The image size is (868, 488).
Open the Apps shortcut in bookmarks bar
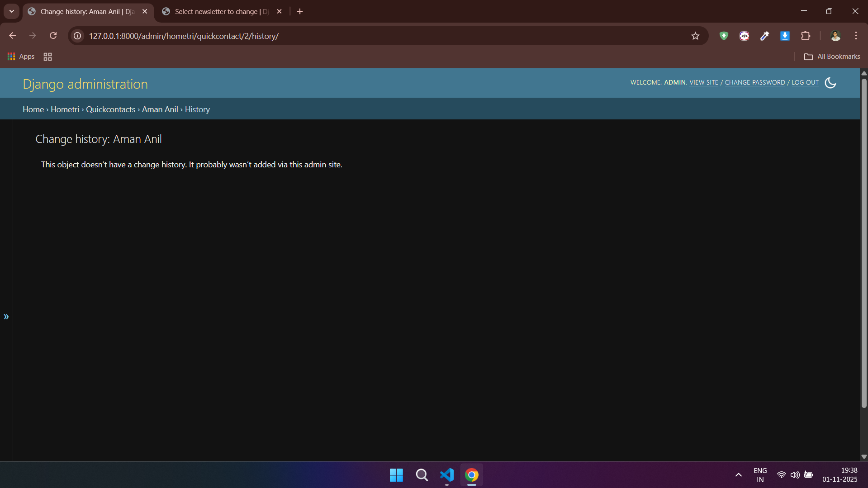tap(21, 57)
